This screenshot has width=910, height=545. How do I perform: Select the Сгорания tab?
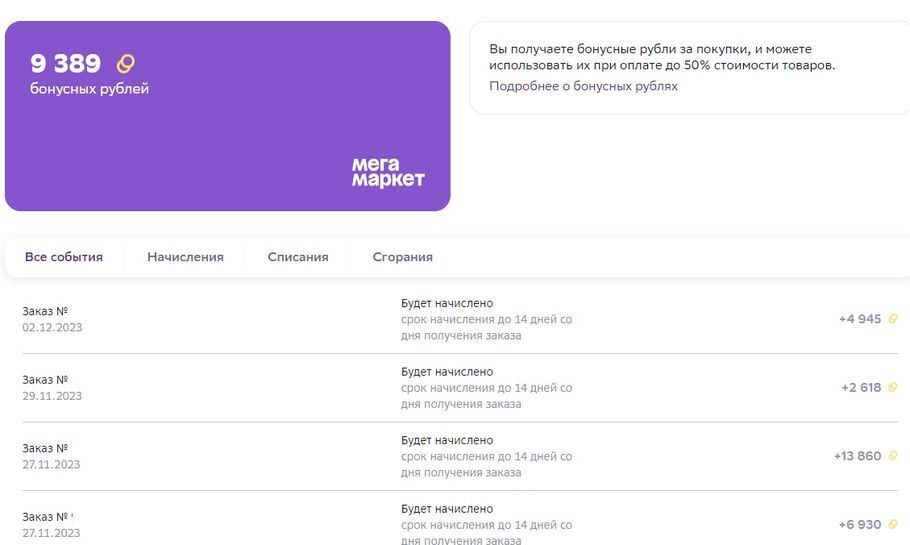[x=402, y=257]
